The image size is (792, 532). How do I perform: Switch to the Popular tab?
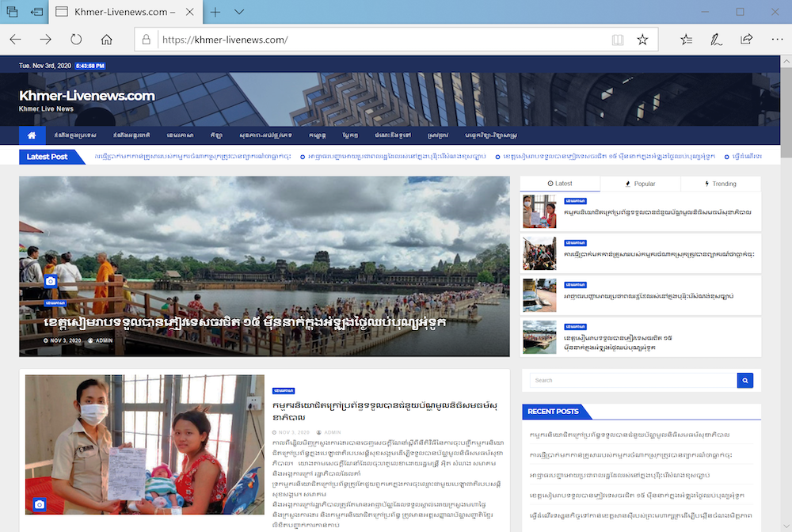tap(640, 184)
